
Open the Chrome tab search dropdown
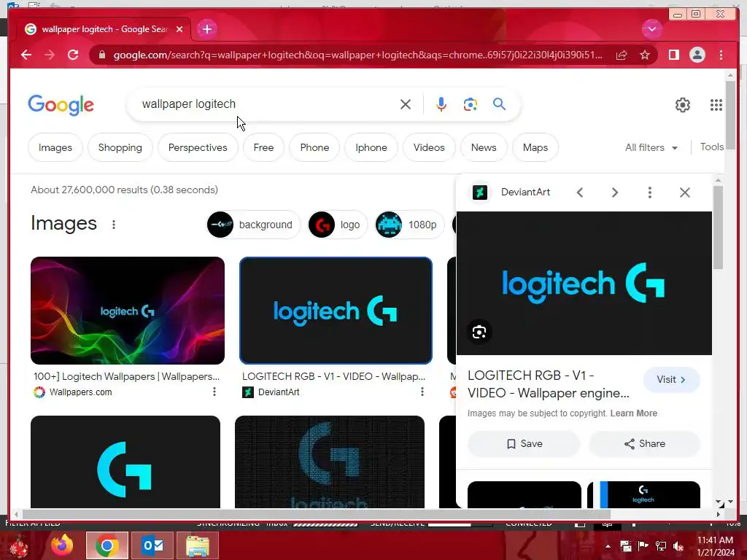[x=651, y=29]
